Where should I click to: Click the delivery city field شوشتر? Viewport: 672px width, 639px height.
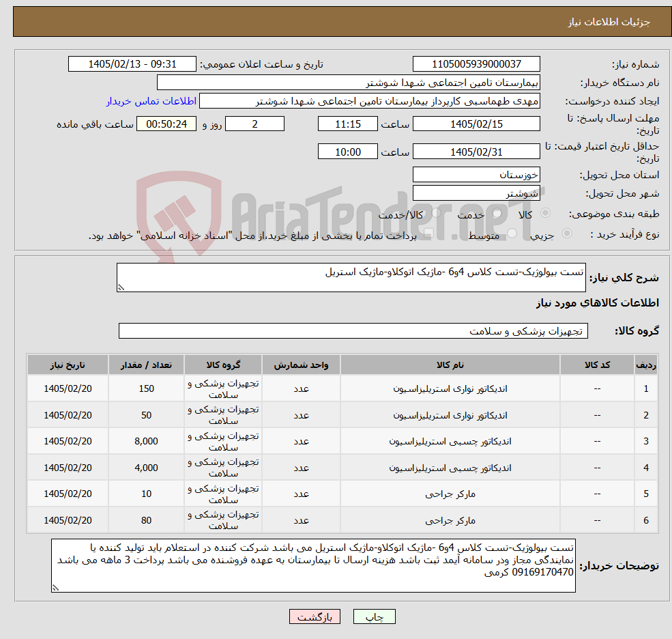476,193
